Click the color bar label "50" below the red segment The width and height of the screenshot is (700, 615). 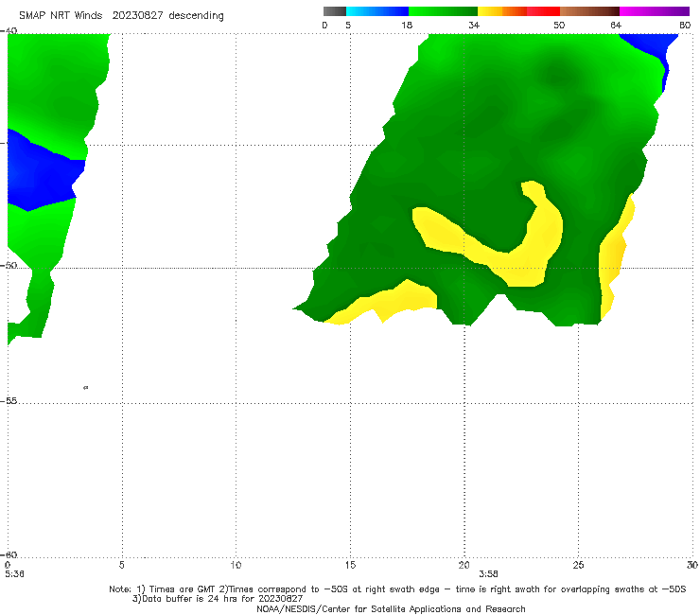pos(559,25)
